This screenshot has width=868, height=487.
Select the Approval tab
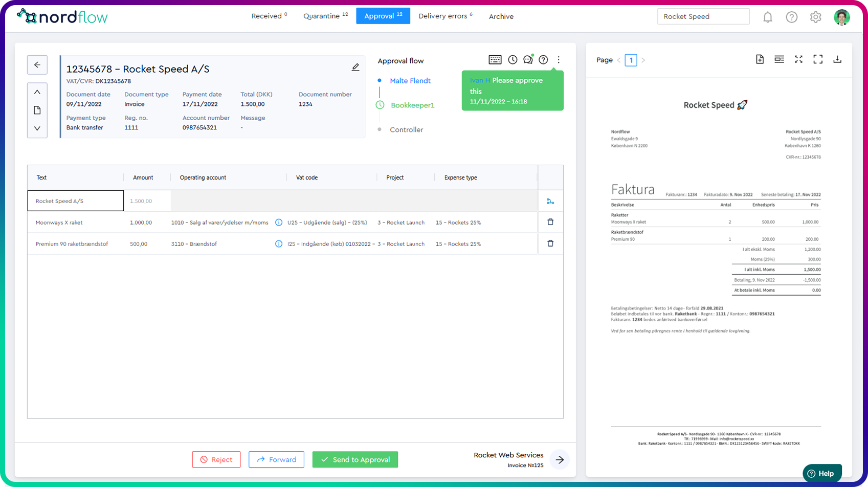coord(383,16)
